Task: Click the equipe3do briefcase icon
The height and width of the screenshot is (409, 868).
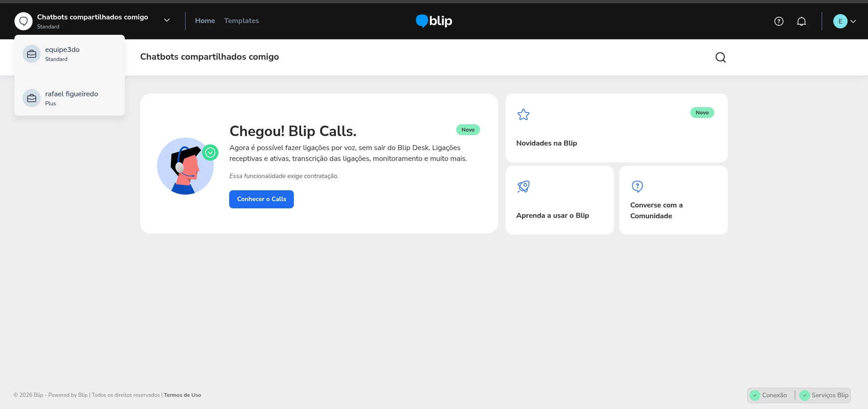Action: pyautogui.click(x=32, y=54)
